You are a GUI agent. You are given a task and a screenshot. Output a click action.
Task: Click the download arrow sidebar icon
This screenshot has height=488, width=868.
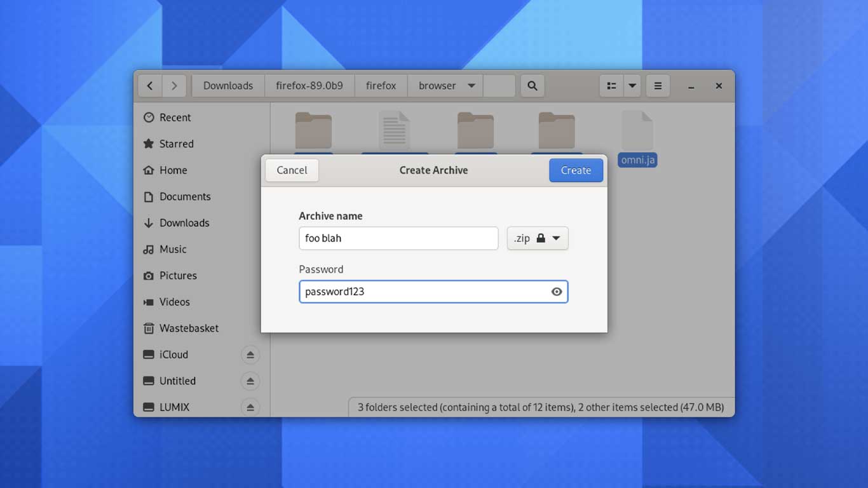click(x=149, y=223)
